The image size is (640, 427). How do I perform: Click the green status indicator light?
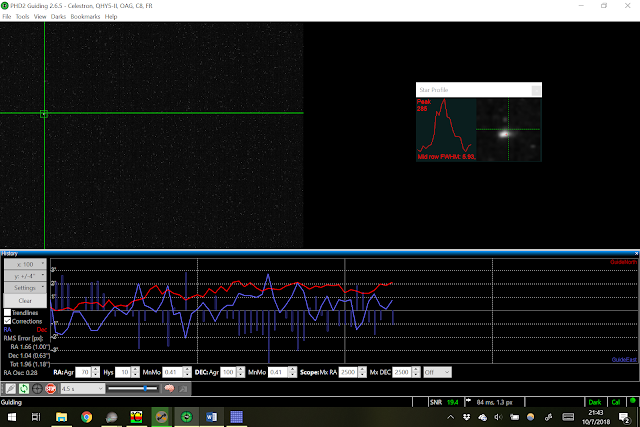pos(633,401)
